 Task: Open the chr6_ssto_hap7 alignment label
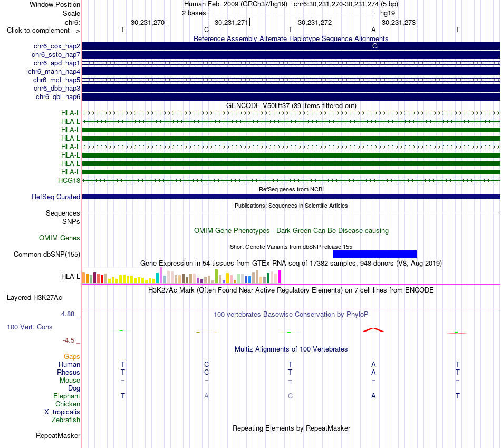point(56,55)
